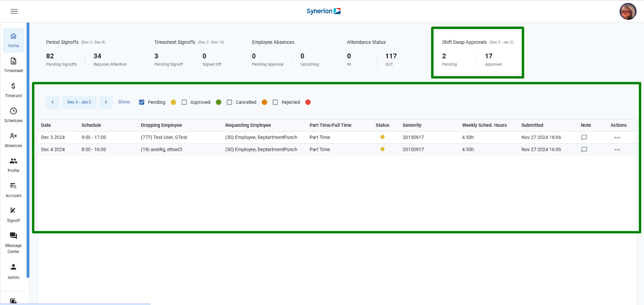Open Admin section in sidebar

coord(13,272)
